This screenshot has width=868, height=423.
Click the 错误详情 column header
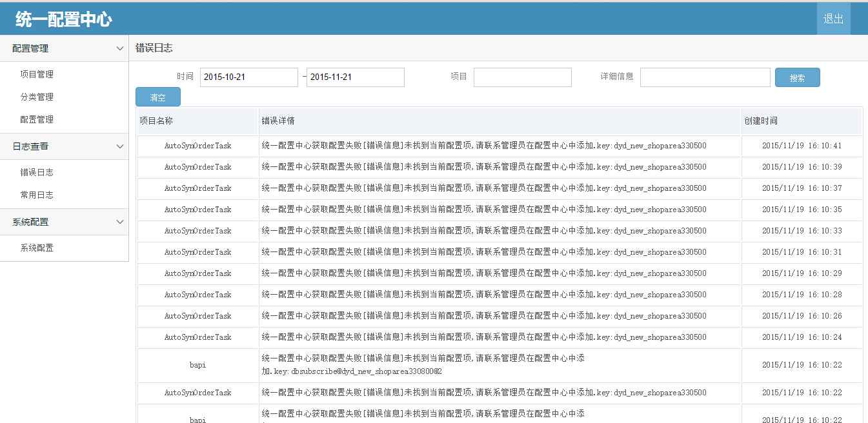(500, 121)
